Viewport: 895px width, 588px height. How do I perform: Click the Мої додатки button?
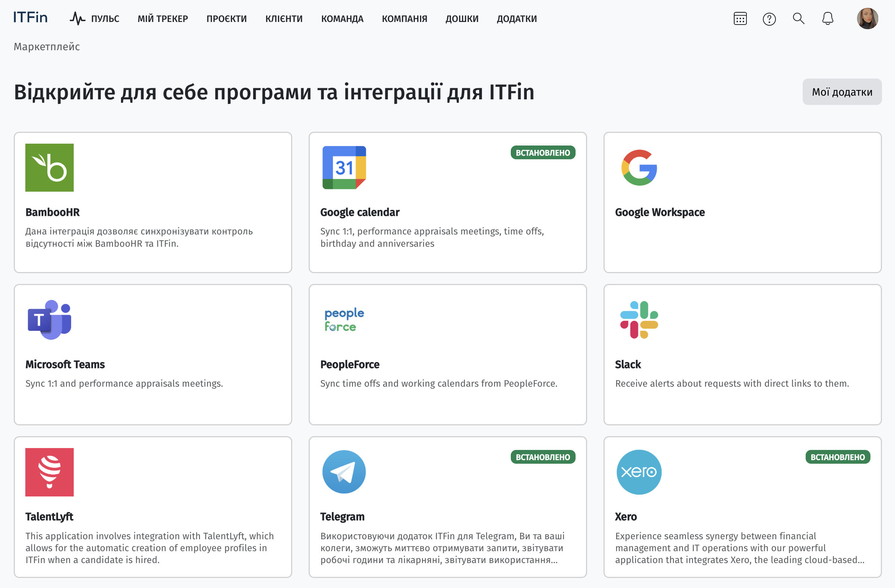point(842,92)
